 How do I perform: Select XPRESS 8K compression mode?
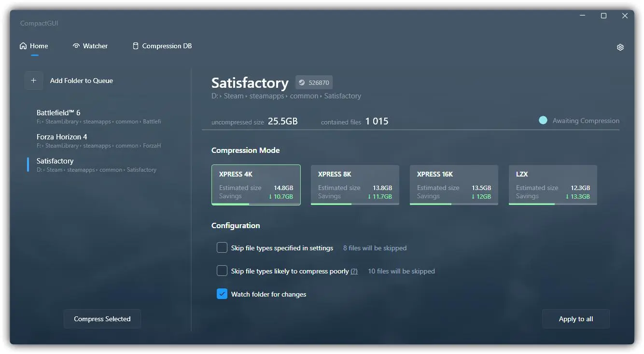click(355, 185)
